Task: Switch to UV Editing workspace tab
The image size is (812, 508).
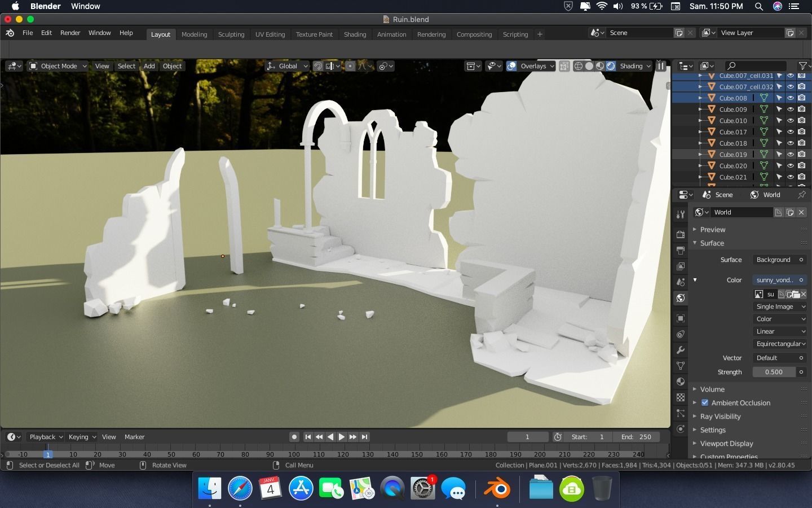Action: coord(270,34)
